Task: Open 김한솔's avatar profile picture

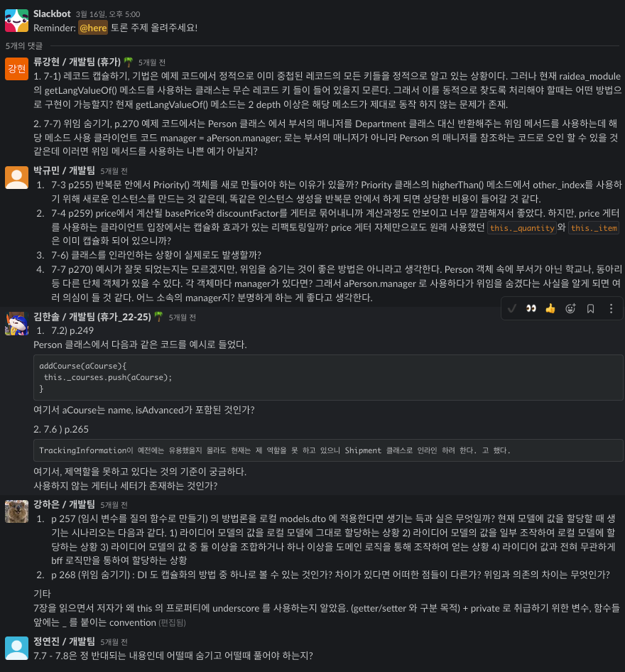Action: (17, 324)
